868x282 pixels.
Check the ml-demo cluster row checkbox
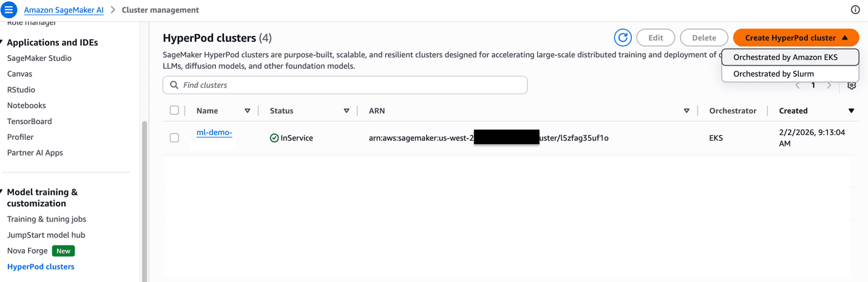click(175, 138)
